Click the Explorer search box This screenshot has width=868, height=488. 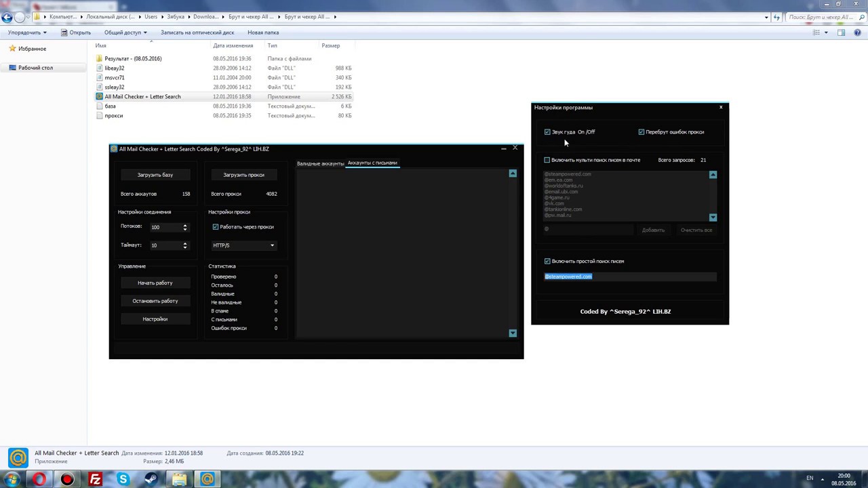(x=824, y=17)
